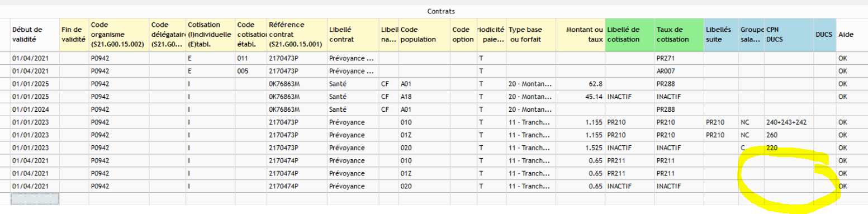The width and height of the screenshot is (868, 214).
Task: Click the cotisation établ. code cell 011
Action: point(251,59)
